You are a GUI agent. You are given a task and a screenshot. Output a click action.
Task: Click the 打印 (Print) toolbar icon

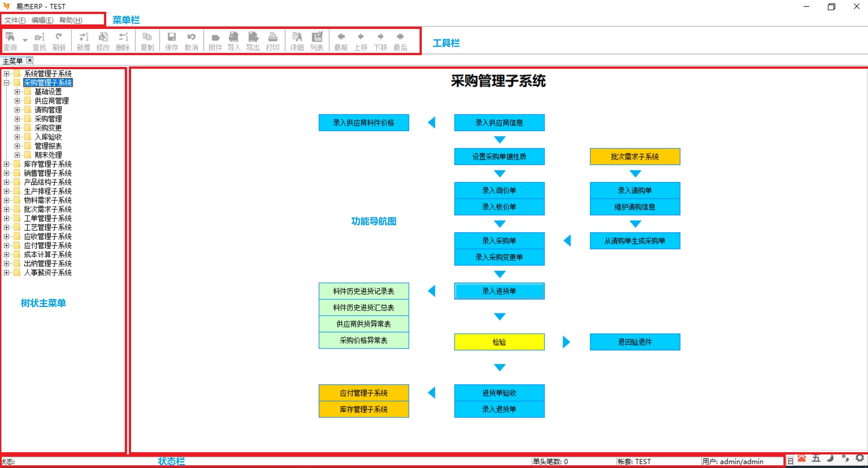pyautogui.click(x=273, y=41)
